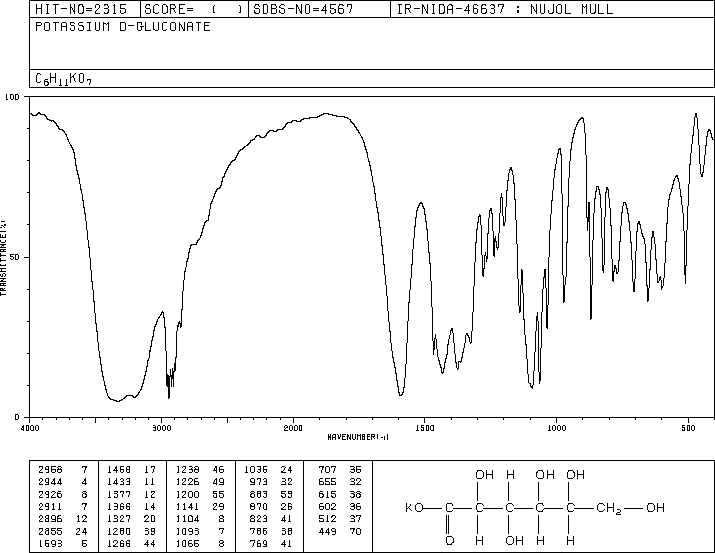This screenshot has height=553, width=715.
Task: Click the 1266 peak entry in table
Action: point(132,543)
